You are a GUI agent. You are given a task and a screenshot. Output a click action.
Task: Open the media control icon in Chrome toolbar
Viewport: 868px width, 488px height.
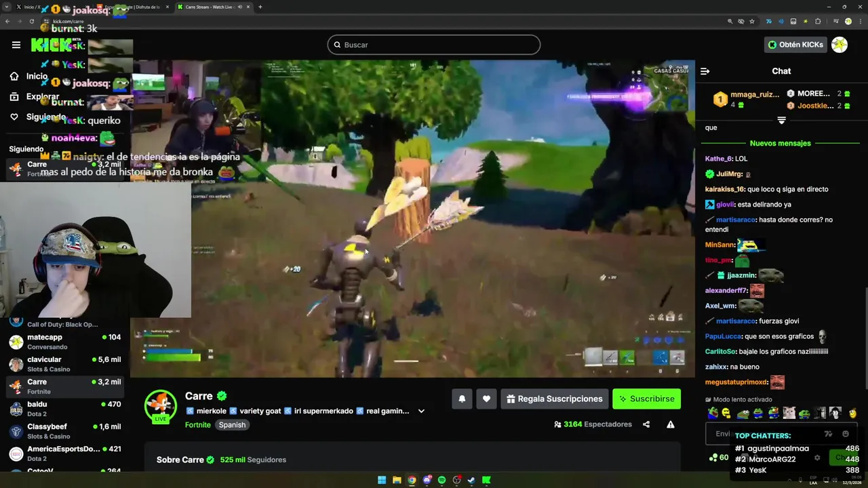(835, 21)
